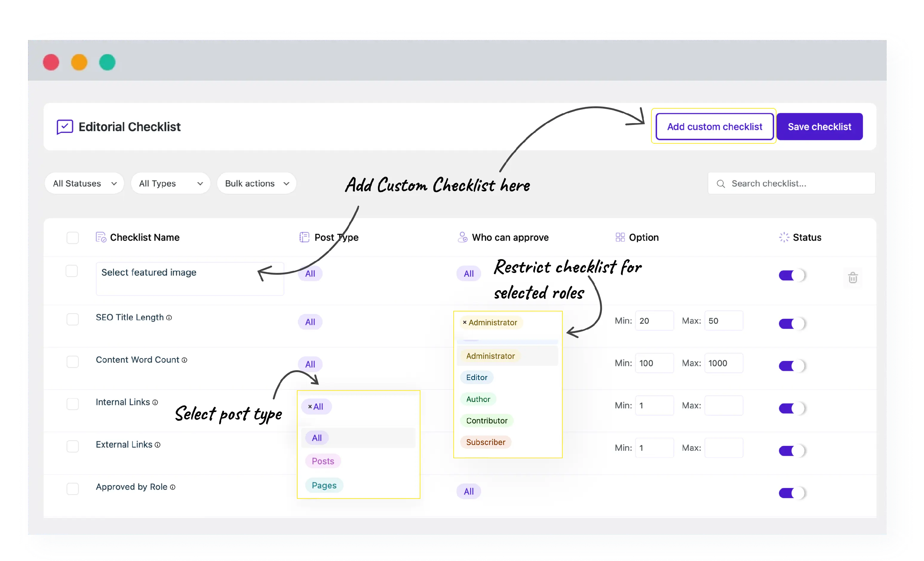Show info for Approved by Role
This screenshot has height=561, width=924.
click(x=172, y=487)
